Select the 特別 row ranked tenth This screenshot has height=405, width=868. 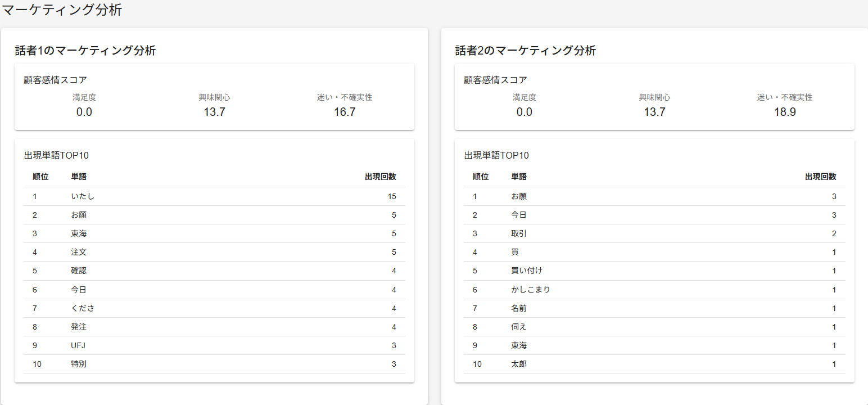[214, 364]
